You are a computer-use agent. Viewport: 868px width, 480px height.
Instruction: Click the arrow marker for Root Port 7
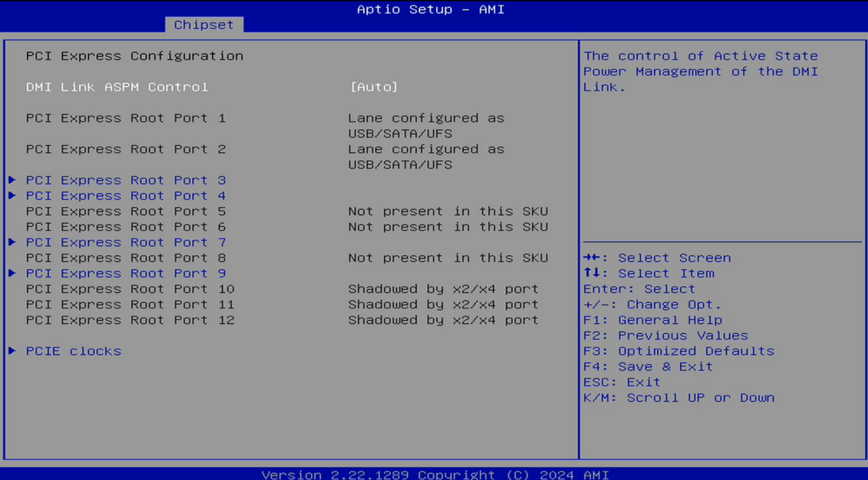click(x=12, y=242)
